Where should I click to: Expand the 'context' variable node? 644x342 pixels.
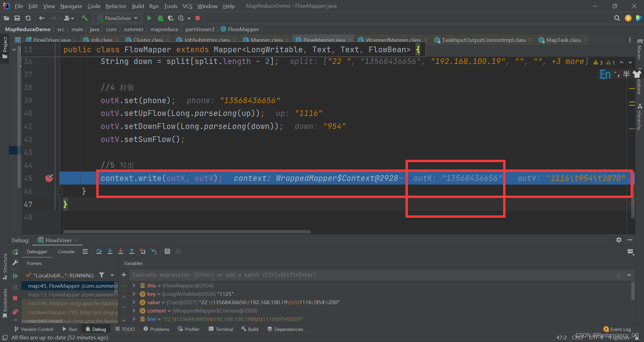click(x=134, y=311)
